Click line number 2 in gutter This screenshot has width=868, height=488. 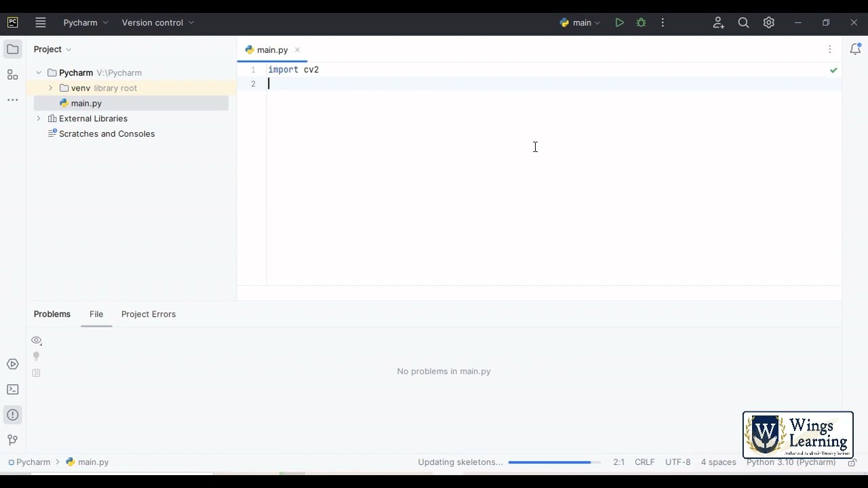253,84
